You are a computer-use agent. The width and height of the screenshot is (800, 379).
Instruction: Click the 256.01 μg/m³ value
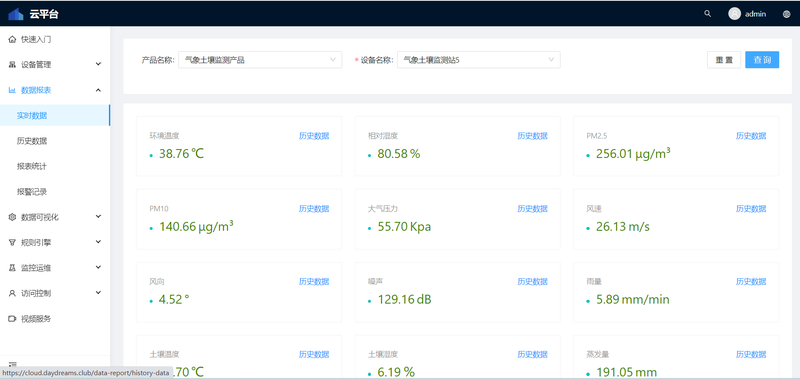click(633, 153)
